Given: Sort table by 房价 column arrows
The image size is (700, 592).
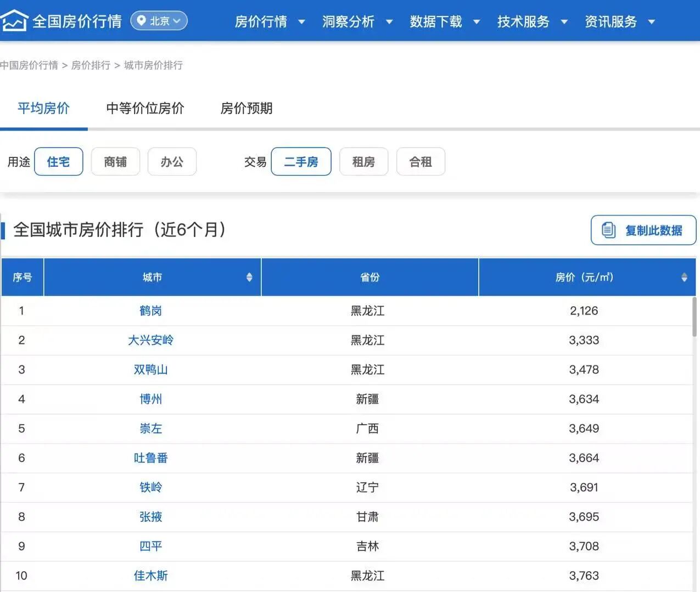Looking at the screenshot, I should point(684,277).
